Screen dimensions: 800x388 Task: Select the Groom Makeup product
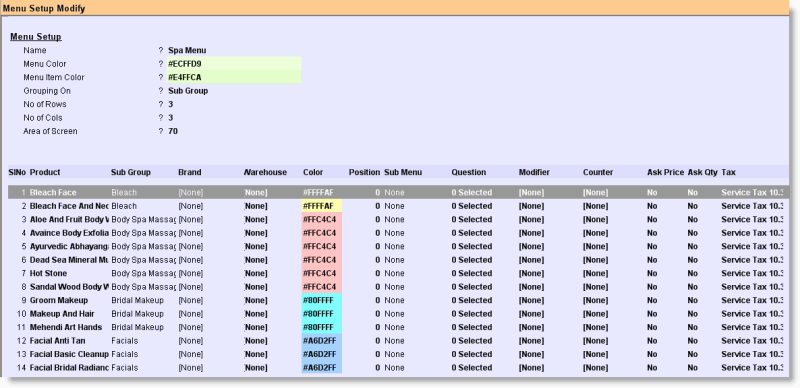click(59, 300)
